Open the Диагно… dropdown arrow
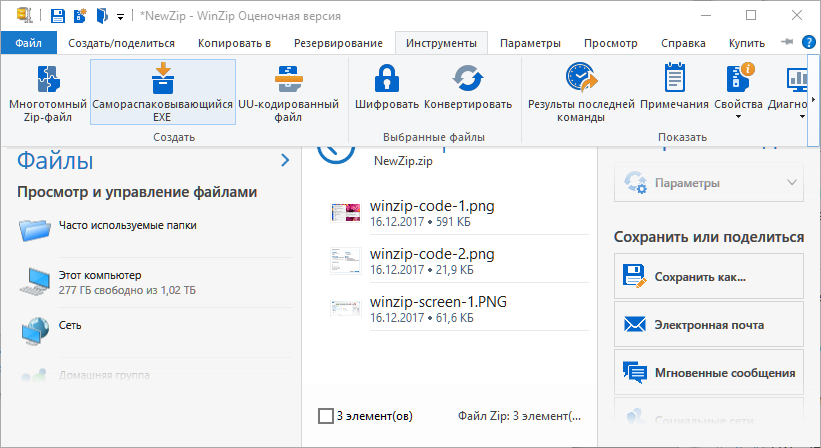 (x=802, y=117)
